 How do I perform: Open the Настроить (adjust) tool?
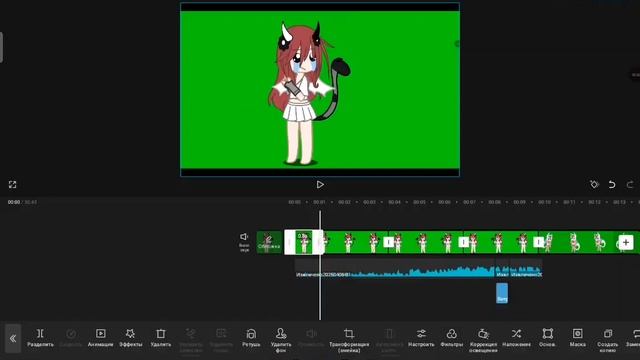coord(421,338)
